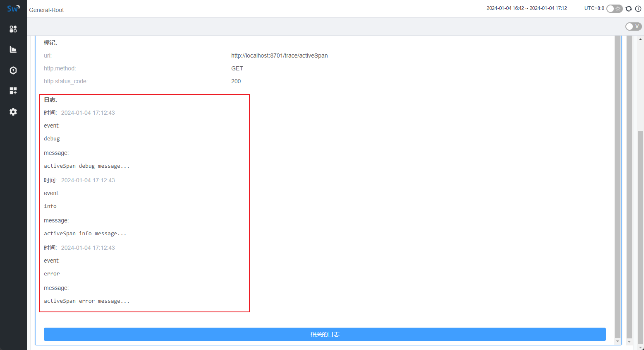Click the SkyWalking logo in the sidebar
Viewport: 644px width, 350px height.
13,8
